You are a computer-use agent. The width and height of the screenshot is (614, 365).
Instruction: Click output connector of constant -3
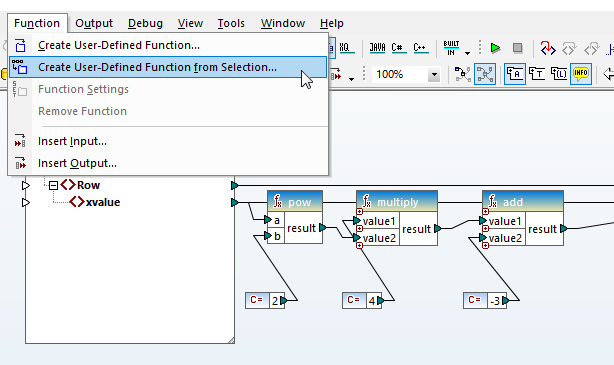[506, 300]
